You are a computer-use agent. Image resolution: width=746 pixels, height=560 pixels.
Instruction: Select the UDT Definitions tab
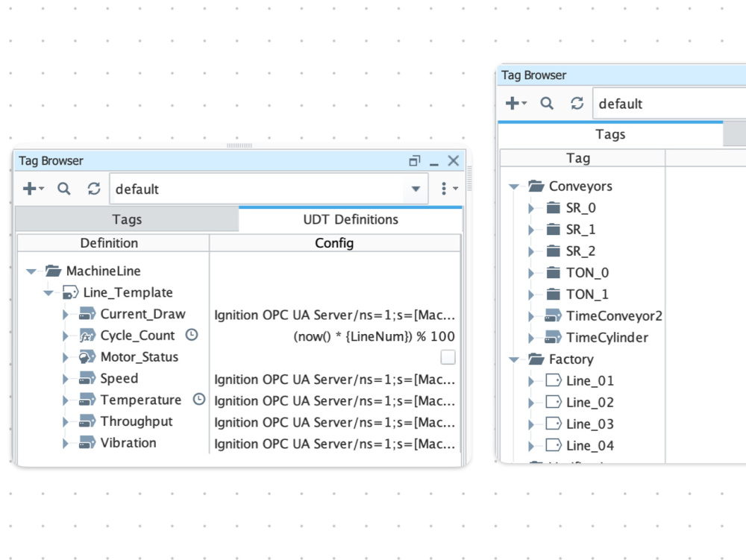(x=351, y=219)
